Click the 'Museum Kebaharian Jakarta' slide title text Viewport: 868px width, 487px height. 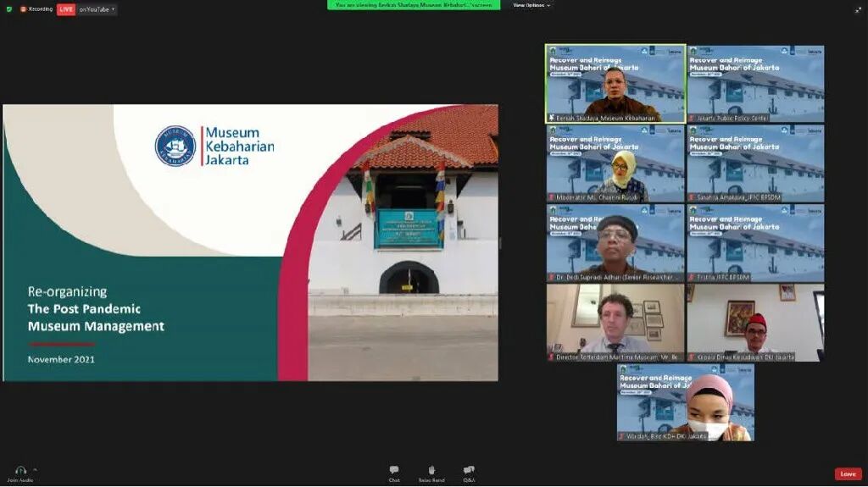click(240, 146)
